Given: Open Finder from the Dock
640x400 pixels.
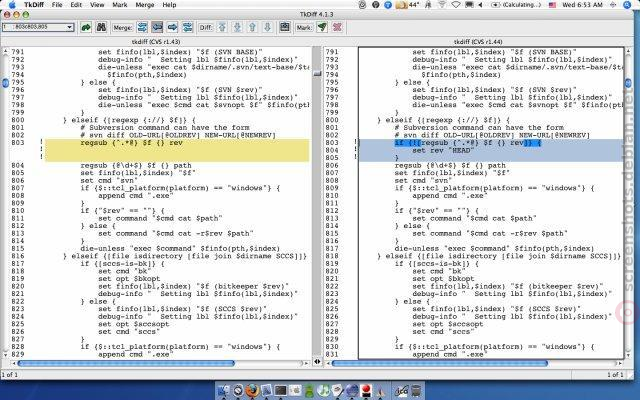Looking at the screenshot, I should click(223, 391).
